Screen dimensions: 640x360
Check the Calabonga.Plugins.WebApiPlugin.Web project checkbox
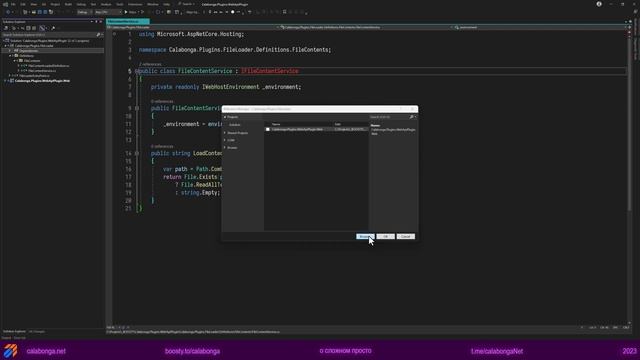(x=268, y=129)
